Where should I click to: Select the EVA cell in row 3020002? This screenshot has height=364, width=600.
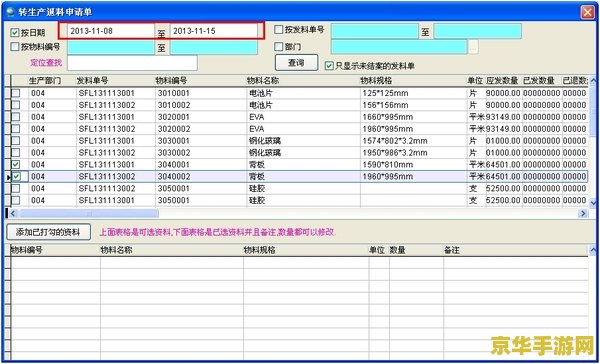point(303,129)
